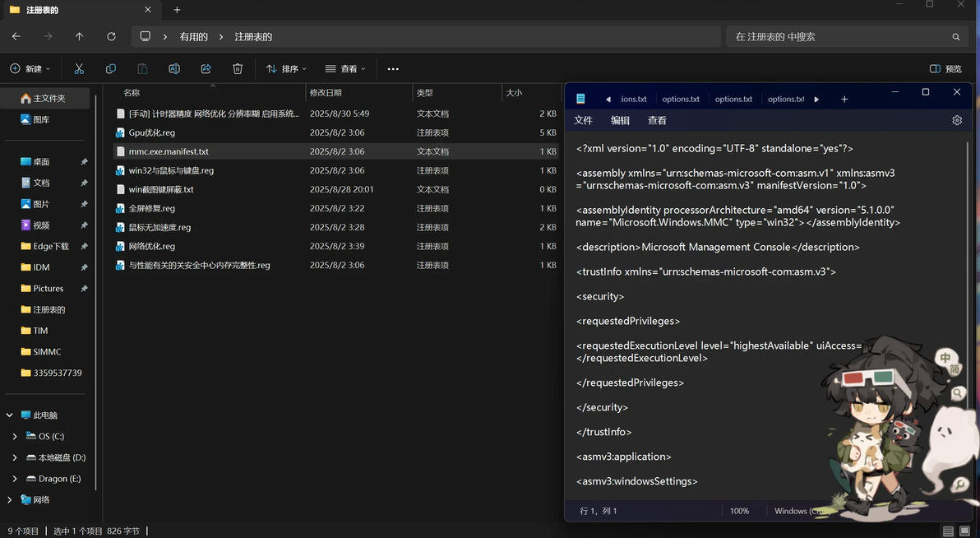Click the Copy icon in Explorer toolbar

111,69
